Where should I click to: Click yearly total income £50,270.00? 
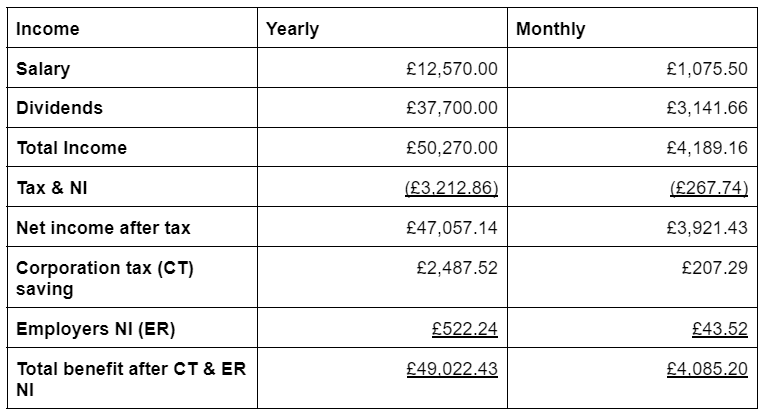click(451, 148)
